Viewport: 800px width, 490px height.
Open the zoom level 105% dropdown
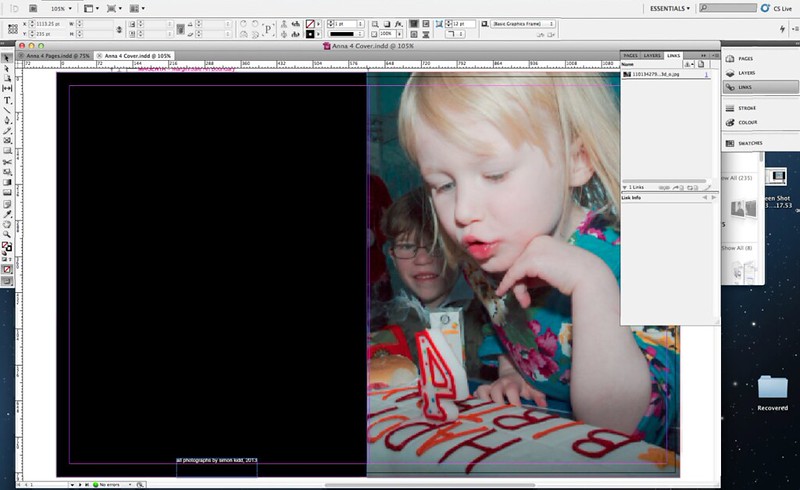tap(70, 8)
